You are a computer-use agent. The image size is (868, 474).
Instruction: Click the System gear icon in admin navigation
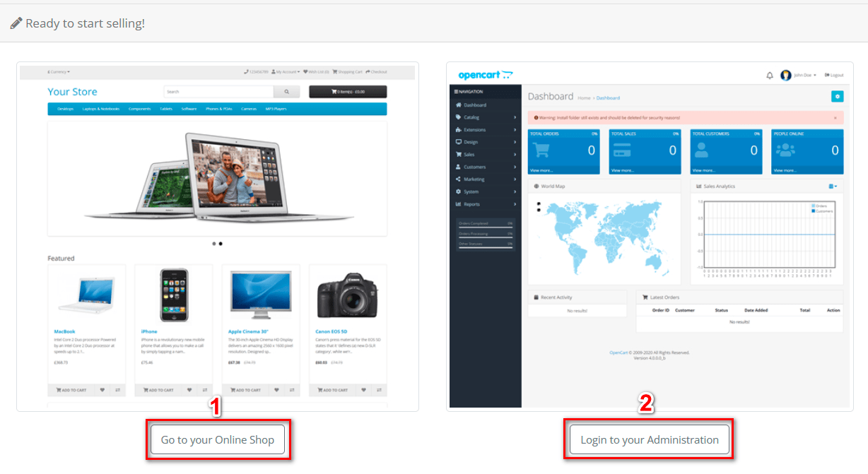coord(458,192)
